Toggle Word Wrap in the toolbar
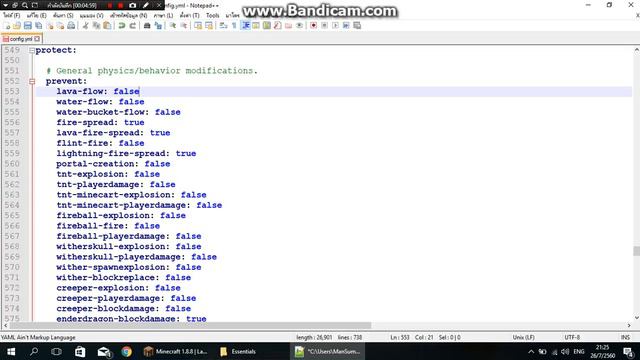Image resolution: width=640 pixels, height=360 pixels. [x=223, y=26]
